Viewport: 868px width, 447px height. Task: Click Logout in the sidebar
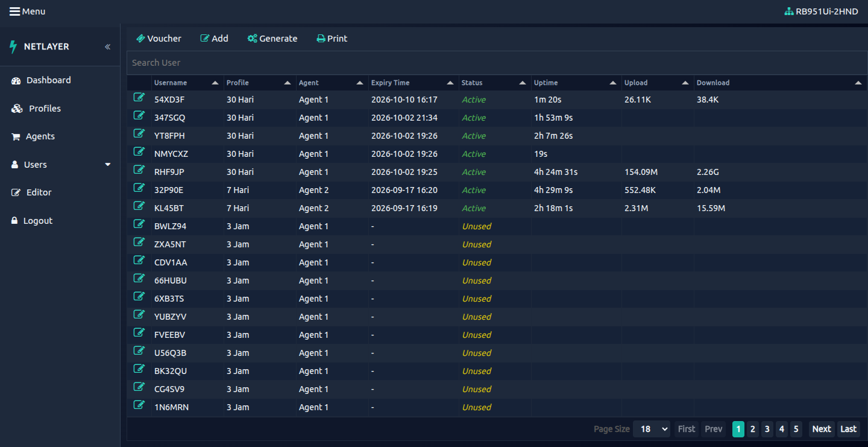32,221
